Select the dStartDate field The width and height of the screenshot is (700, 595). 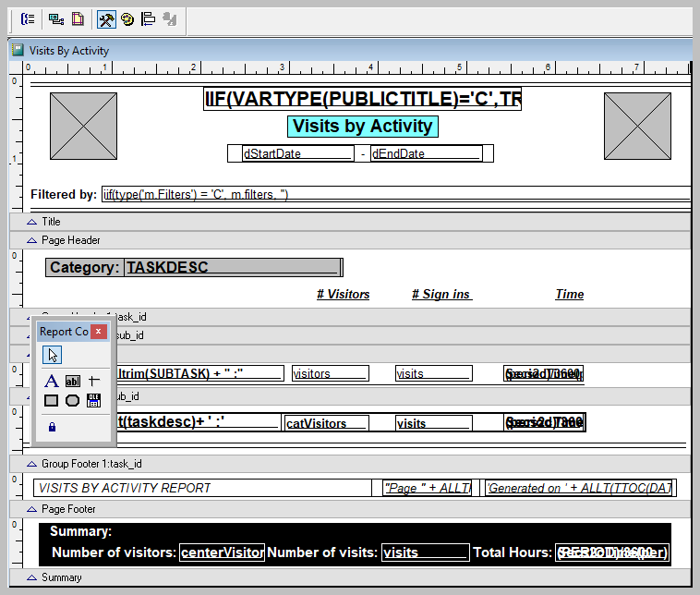point(297,153)
